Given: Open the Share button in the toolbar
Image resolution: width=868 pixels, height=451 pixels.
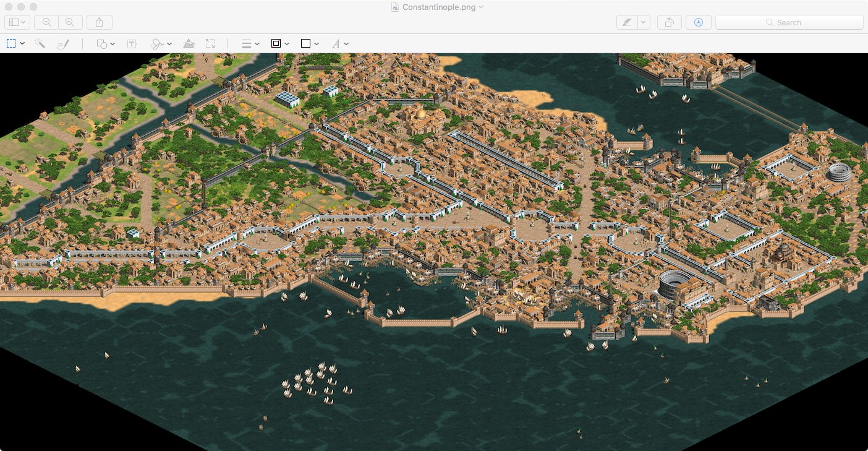Looking at the screenshot, I should pyautogui.click(x=100, y=22).
